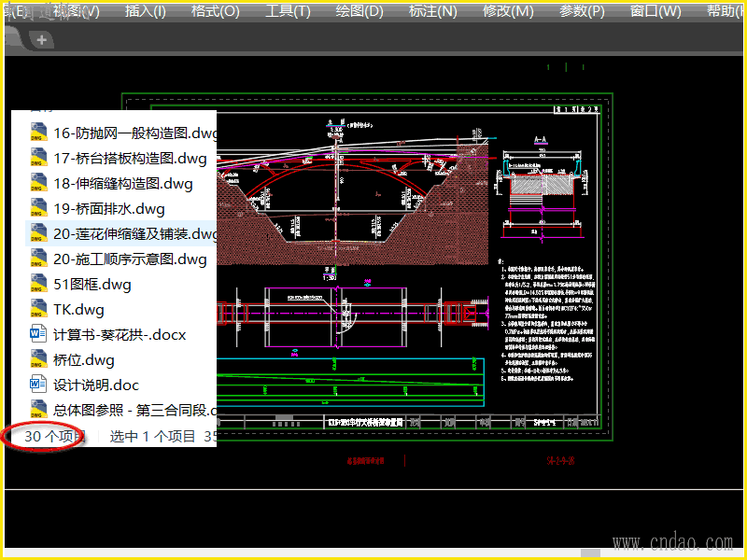Click the horizontal scrollbar thumb at bottom
Image resolution: width=747 pixels, height=560 pixels.
[x=590, y=553]
